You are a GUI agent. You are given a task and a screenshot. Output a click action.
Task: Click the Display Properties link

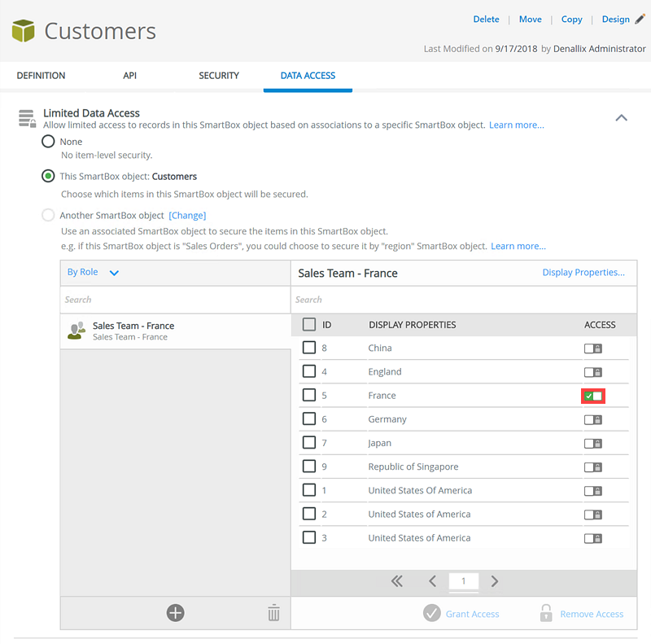point(583,273)
